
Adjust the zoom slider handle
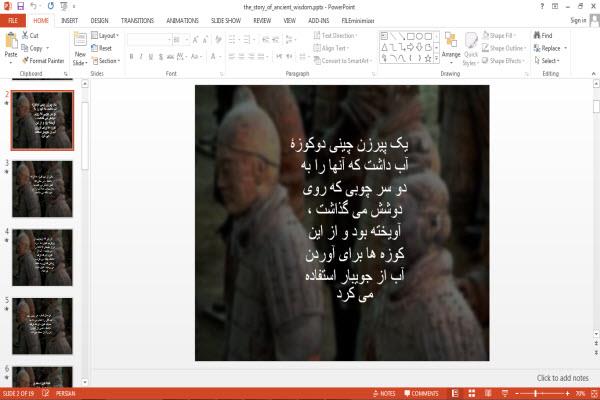click(x=536, y=393)
